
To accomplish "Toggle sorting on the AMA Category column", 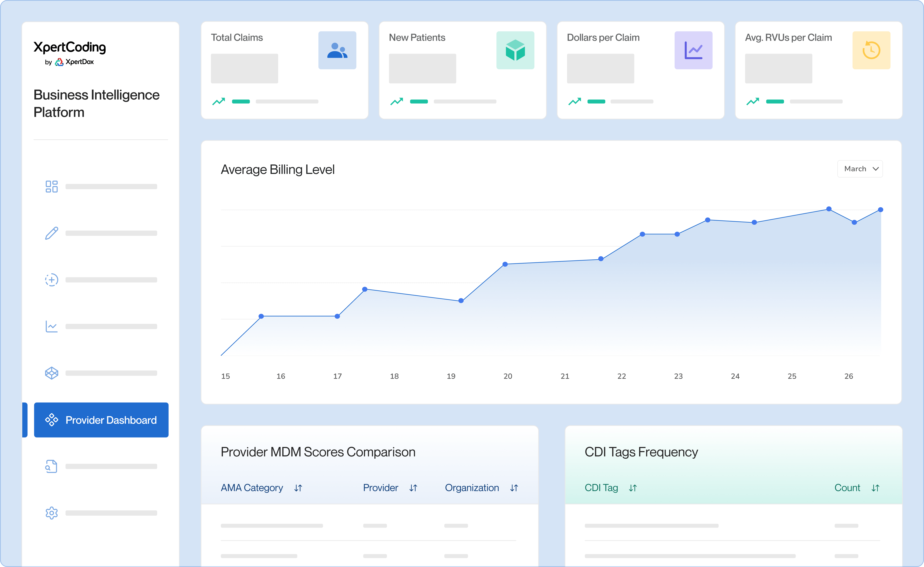I will point(299,488).
